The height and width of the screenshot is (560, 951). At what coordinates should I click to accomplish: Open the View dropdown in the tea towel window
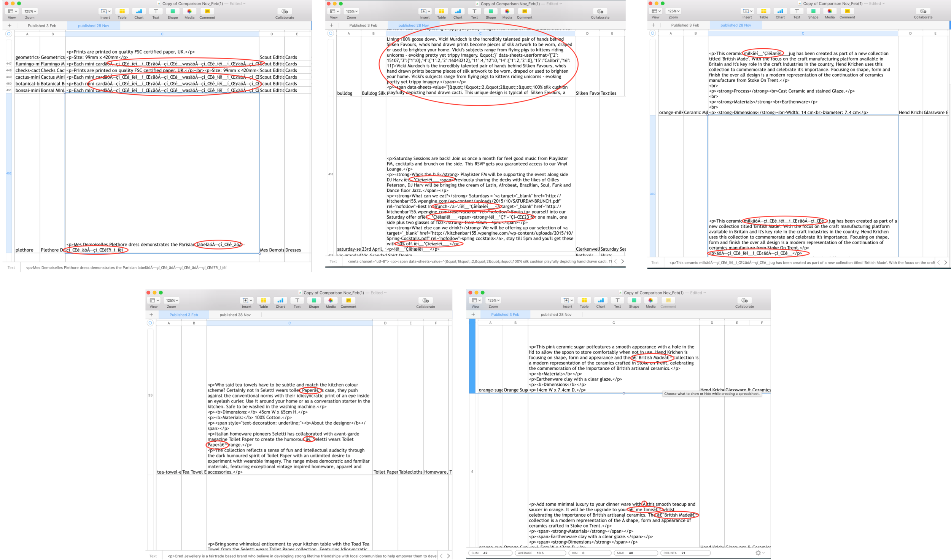pyautogui.click(x=154, y=301)
